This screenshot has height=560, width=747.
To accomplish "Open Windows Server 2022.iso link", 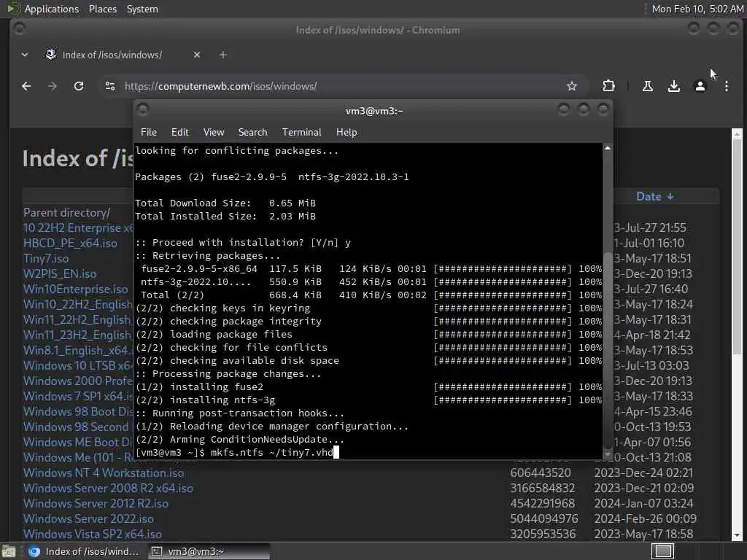I will 88,518.
